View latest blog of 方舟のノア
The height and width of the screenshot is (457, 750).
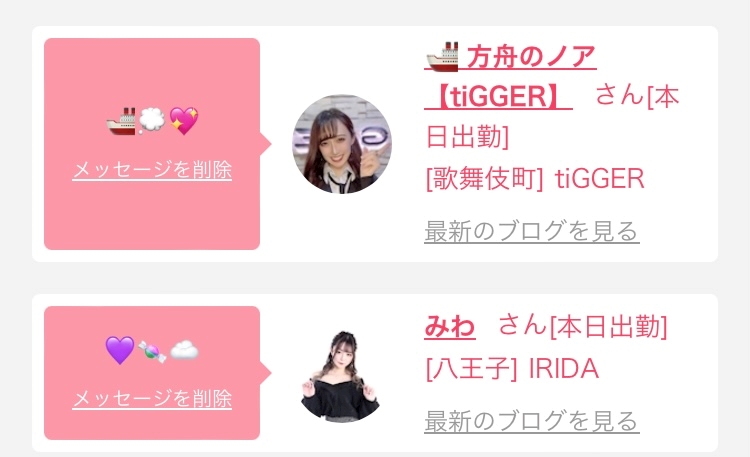click(x=532, y=232)
